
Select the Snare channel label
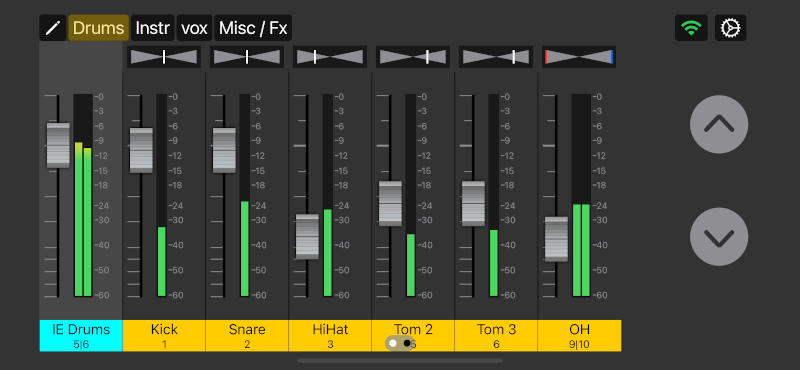pyautogui.click(x=247, y=336)
